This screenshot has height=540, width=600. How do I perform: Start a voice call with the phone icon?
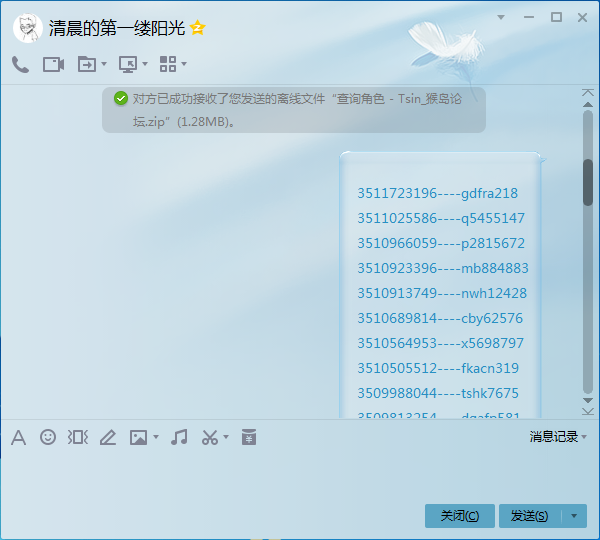pos(20,64)
